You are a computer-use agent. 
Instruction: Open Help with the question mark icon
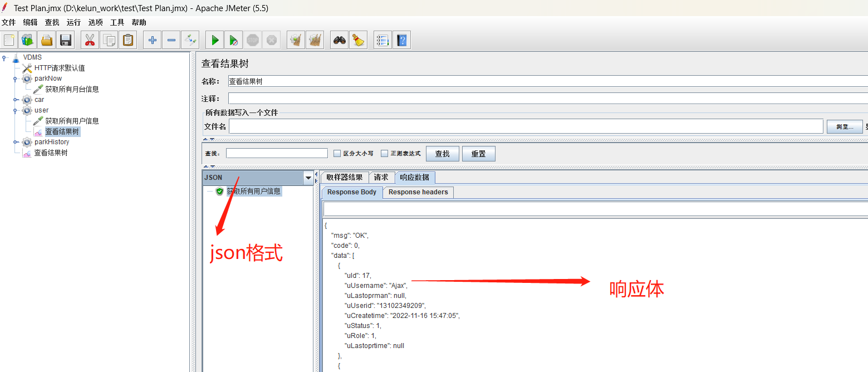(x=401, y=40)
